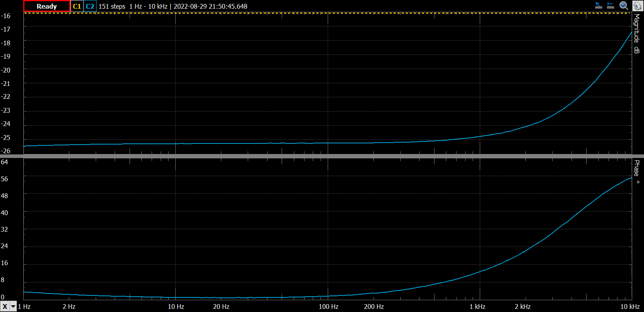This screenshot has width=644, height=312.
Task: Select the vertical cursor ruler icon
Action: 611,6
